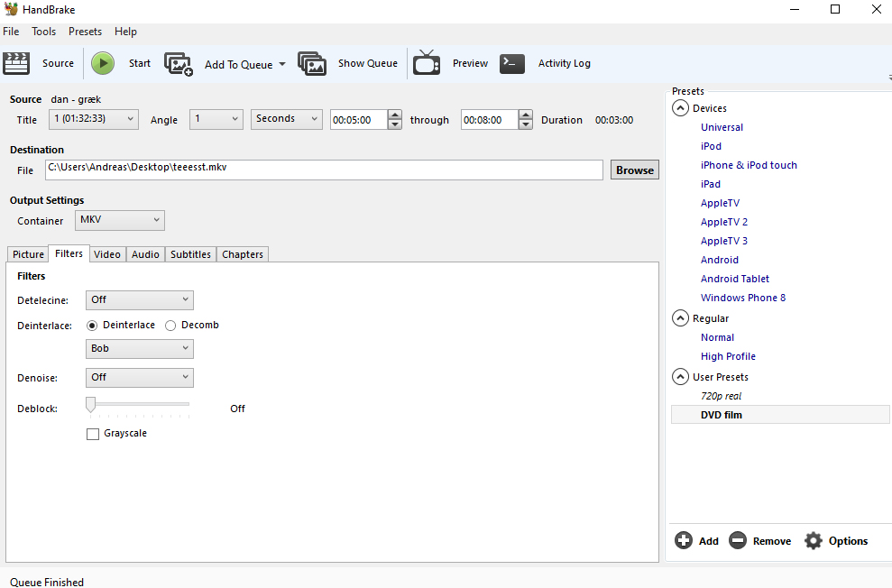Select the iPod preset
This screenshot has width=892, height=588.
tap(711, 146)
